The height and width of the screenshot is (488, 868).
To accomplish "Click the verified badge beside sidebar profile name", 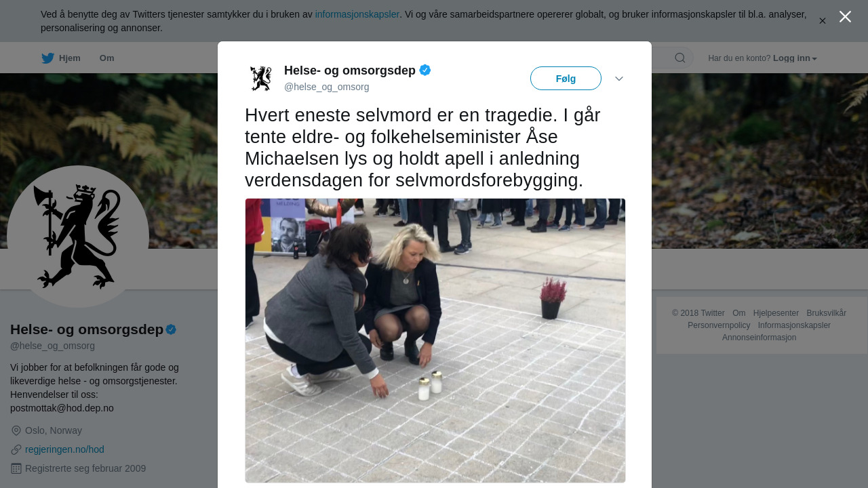I will click(x=171, y=329).
